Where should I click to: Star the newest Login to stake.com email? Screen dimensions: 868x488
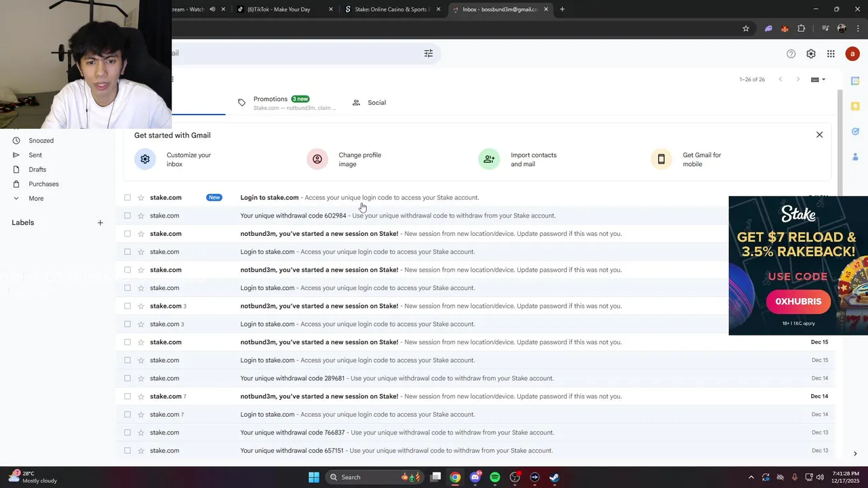(x=141, y=197)
